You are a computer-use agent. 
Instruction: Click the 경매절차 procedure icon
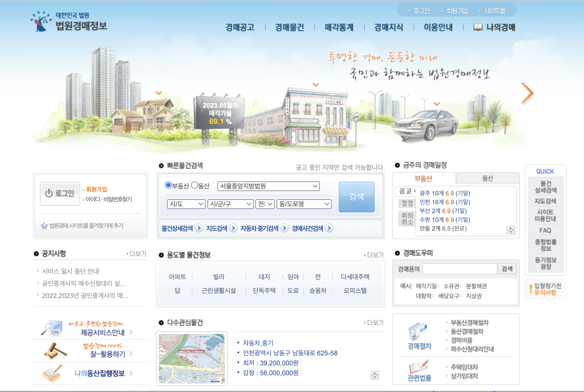click(419, 331)
